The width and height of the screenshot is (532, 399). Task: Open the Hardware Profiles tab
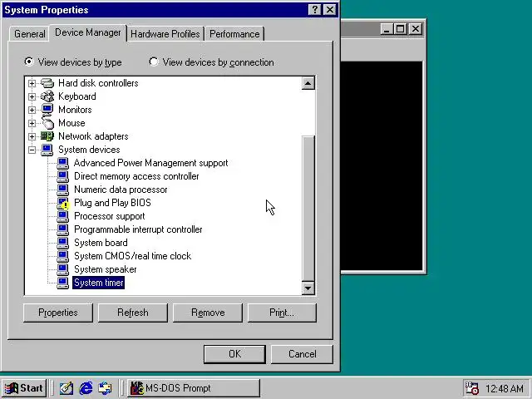click(x=165, y=34)
